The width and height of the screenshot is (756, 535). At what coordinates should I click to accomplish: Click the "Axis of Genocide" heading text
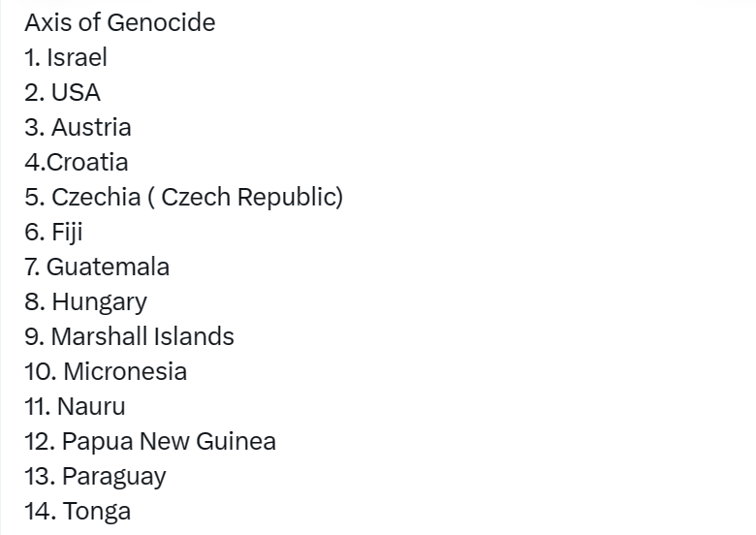[119, 22]
